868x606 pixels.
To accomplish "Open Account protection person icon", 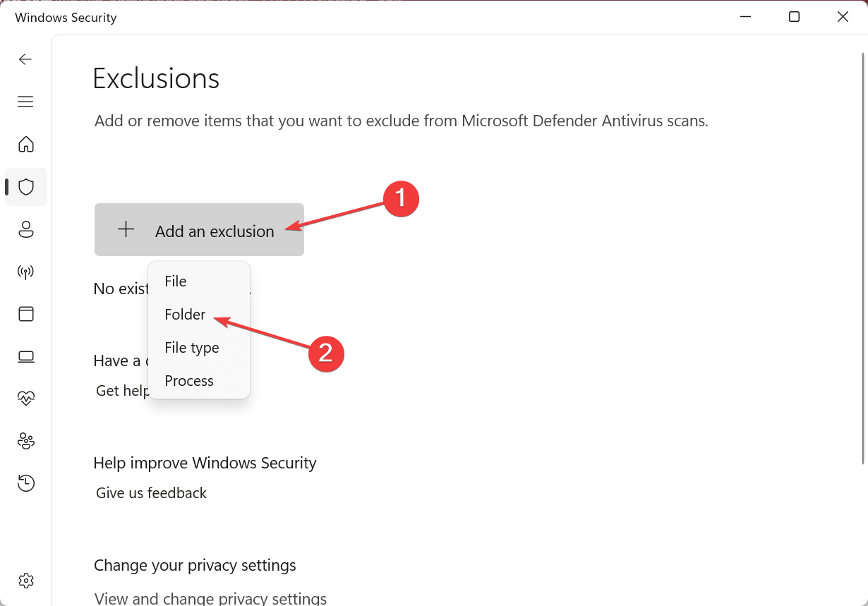I will 26,229.
